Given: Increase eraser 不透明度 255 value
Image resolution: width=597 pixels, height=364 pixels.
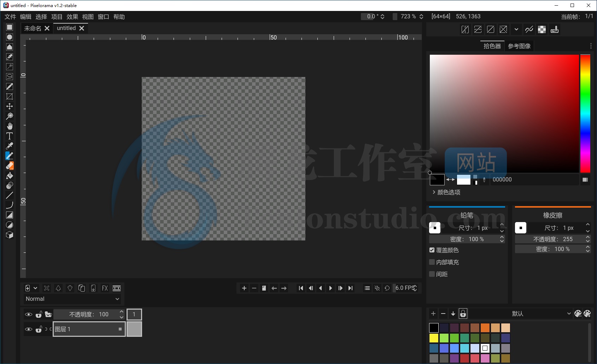Looking at the screenshot, I should click(588, 237).
